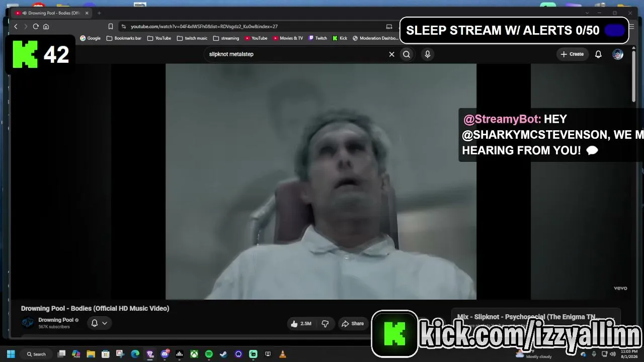The height and width of the screenshot is (362, 644).
Task: Open Xbox app from the taskbar
Action: pyautogui.click(x=194, y=354)
